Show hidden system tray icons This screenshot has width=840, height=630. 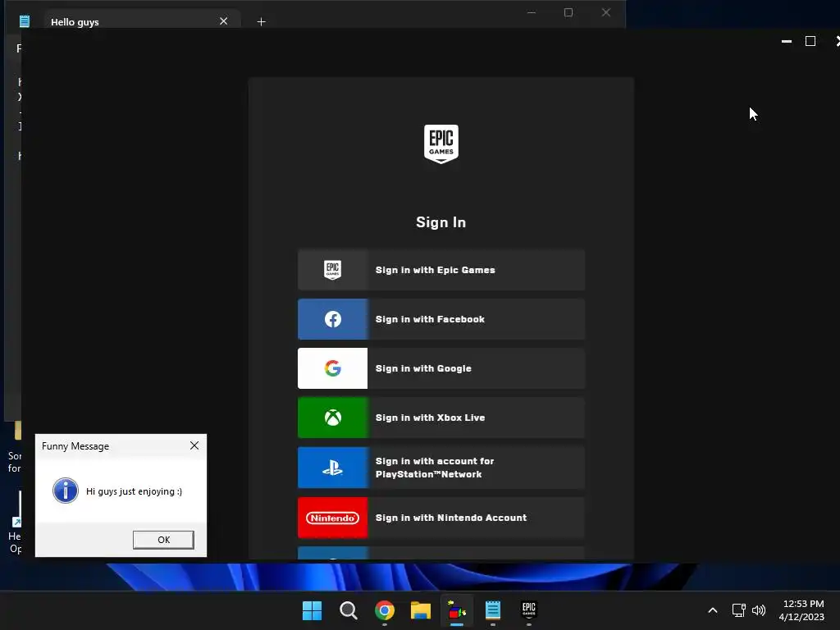pyautogui.click(x=713, y=610)
